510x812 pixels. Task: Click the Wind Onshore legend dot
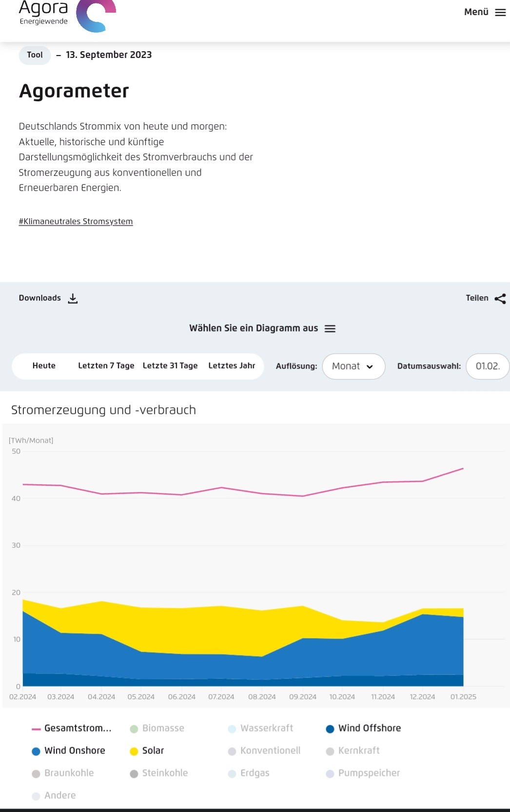click(x=36, y=751)
